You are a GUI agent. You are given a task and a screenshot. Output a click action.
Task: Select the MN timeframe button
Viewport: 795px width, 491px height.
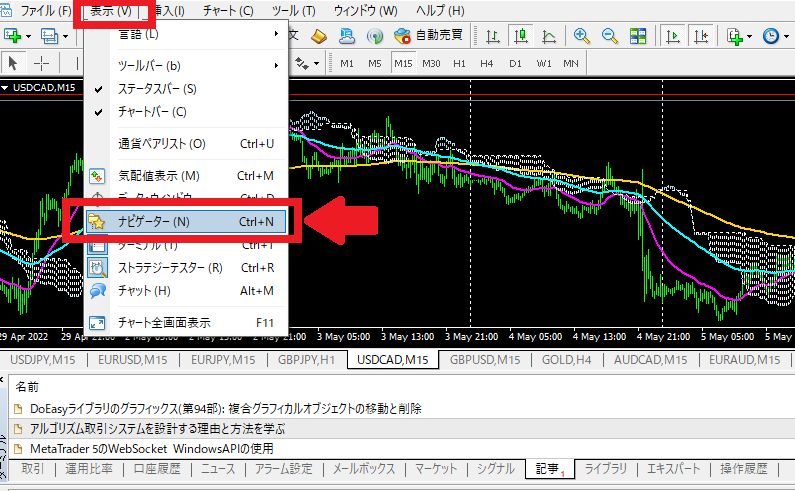tap(571, 63)
